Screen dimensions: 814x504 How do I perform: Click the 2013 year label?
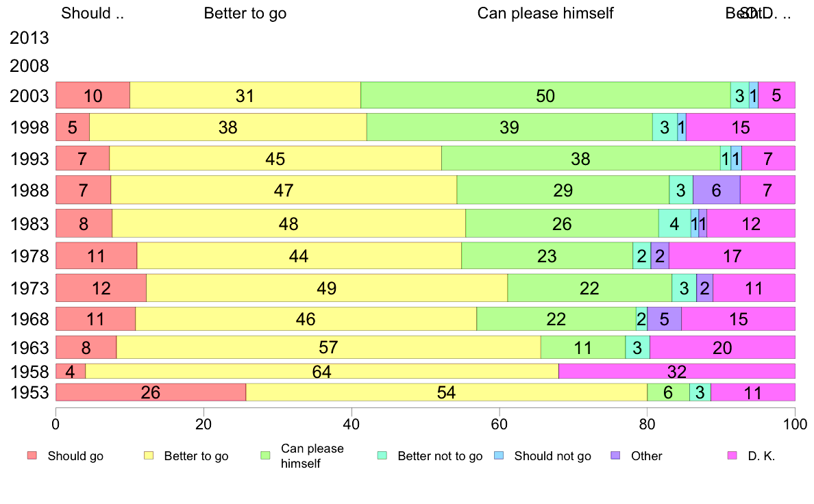[x=29, y=38]
